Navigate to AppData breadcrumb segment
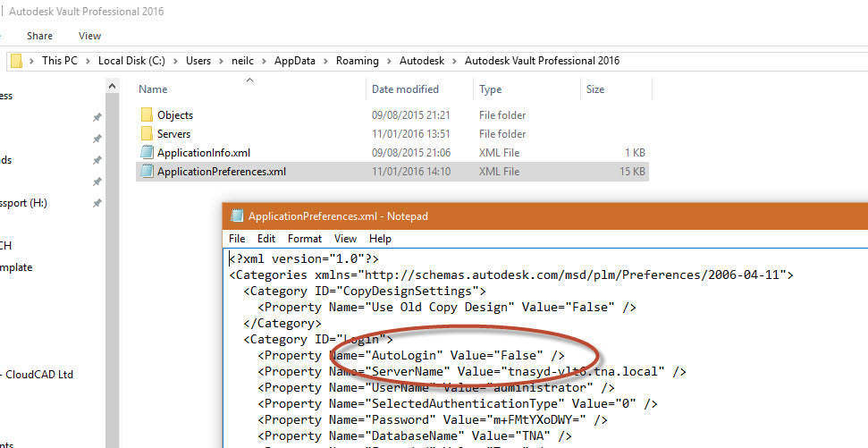Screen dimensions: 868x448 294,61
